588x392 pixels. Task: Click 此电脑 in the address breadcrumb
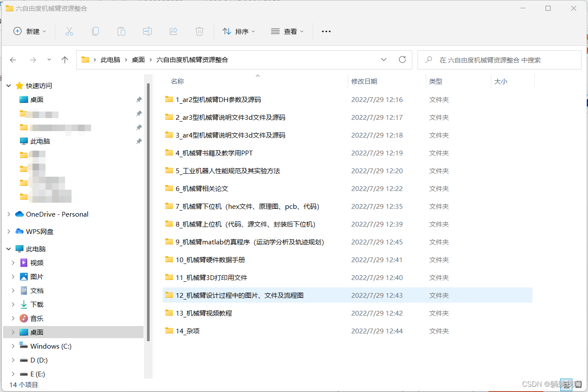(110, 60)
